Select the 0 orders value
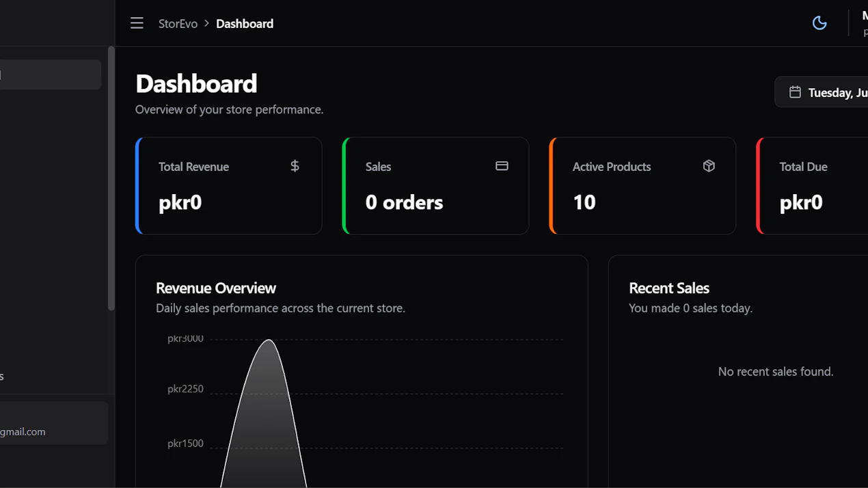This screenshot has width=868, height=488. 404,202
